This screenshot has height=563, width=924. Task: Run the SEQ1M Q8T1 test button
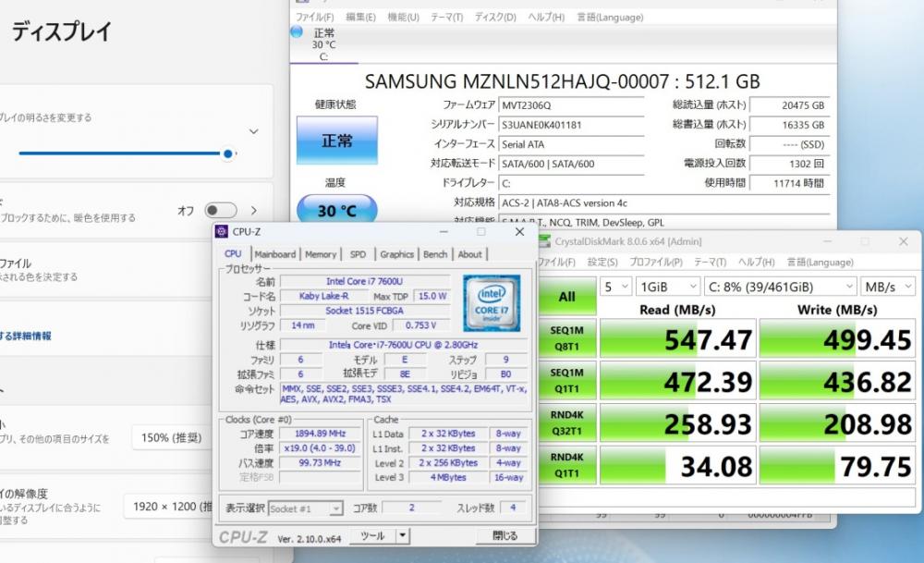coord(567,338)
